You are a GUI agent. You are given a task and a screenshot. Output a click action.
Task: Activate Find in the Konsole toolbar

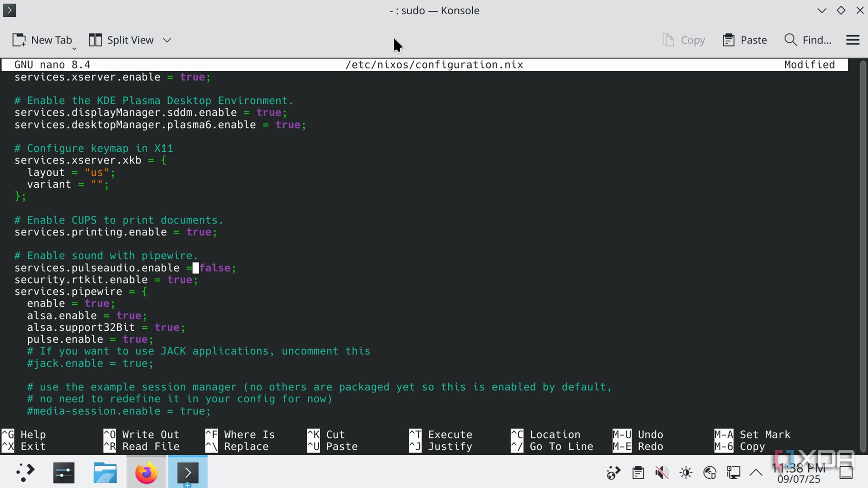pyautogui.click(x=808, y=40)
